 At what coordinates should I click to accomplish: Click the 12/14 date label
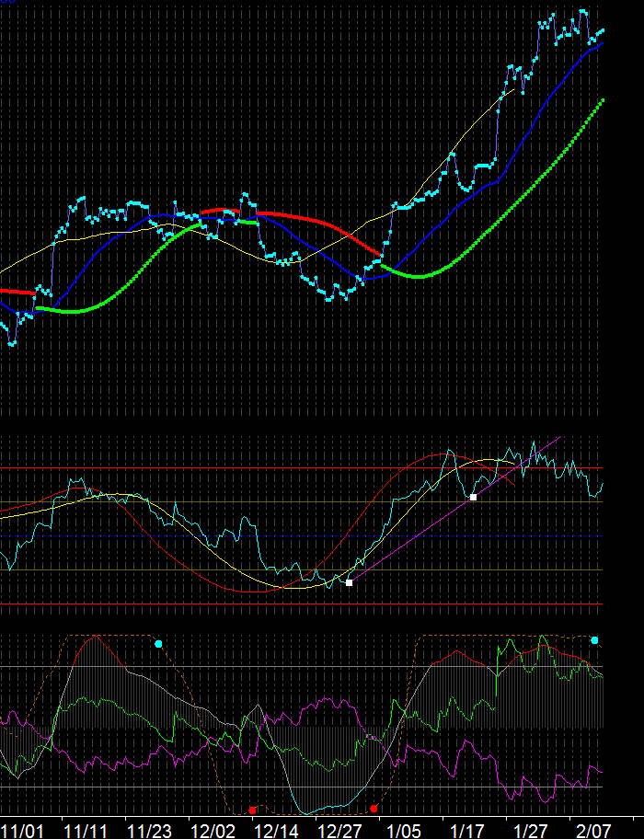(x=277, y=831)
